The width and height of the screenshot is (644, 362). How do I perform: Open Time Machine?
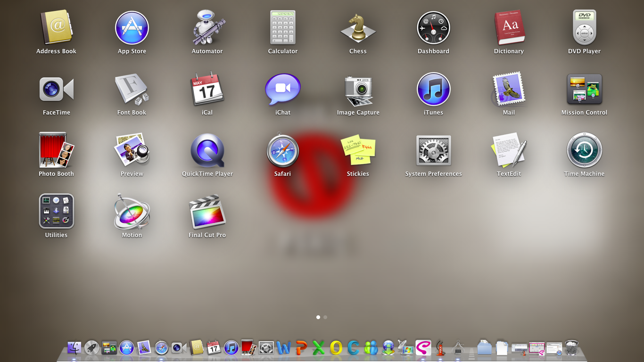pos(585,150)
